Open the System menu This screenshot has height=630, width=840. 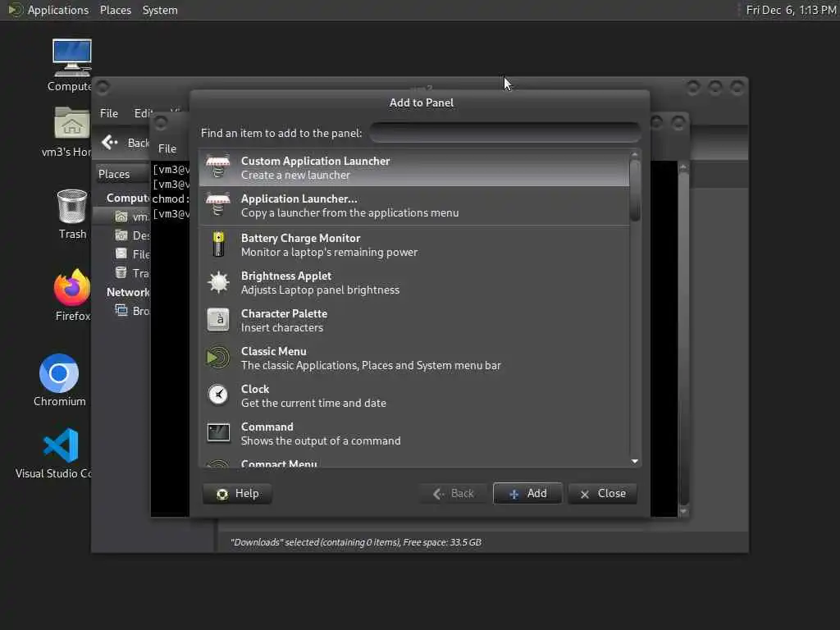click(x=160, y=10)
